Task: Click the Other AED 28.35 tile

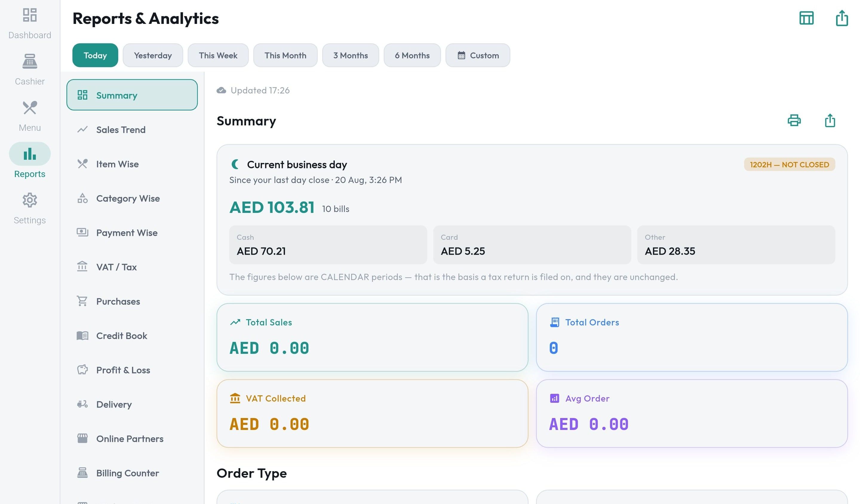Action: click(736, 245)
